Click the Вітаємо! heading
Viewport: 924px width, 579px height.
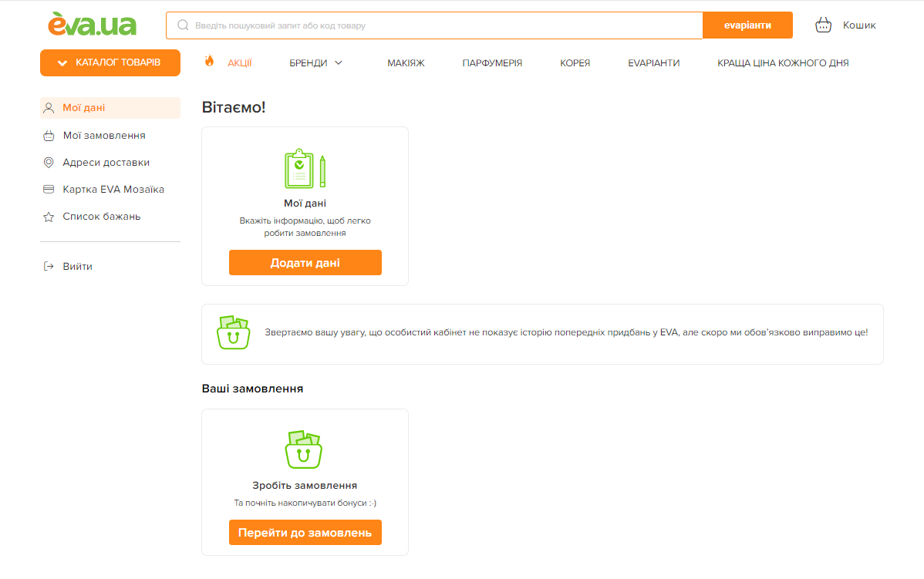[x=234, y=107]
